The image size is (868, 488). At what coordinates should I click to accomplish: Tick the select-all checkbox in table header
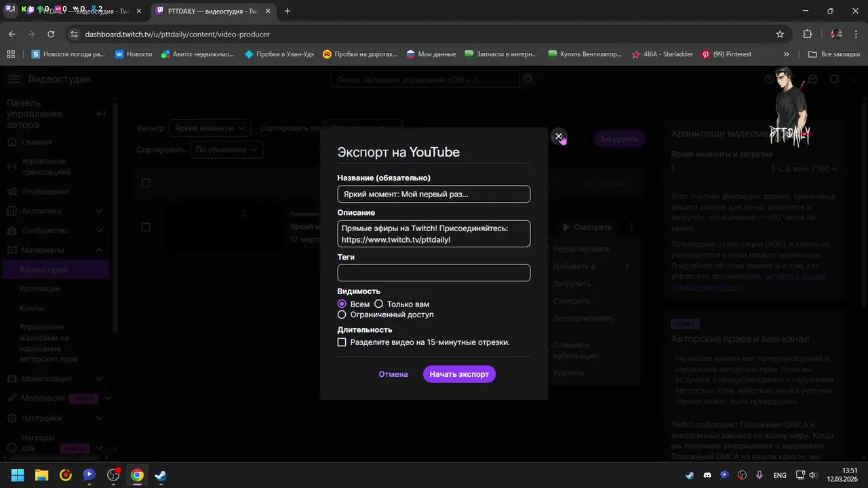pos(146,183)
